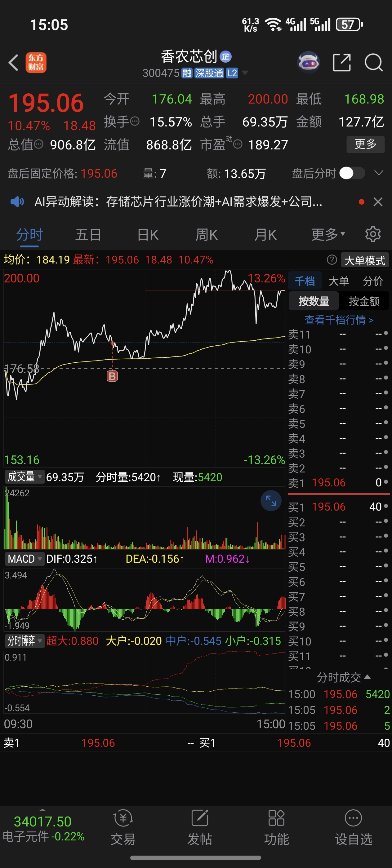392x868 pixels.
Task: Open the 分时博弈 indicator dropdown
Action: (x=24, y=640)
